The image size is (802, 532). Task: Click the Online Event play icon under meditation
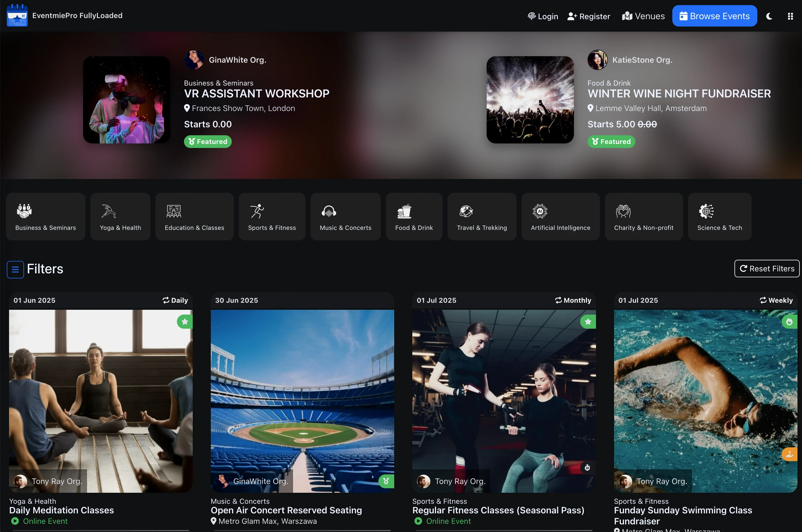point(15,521)
